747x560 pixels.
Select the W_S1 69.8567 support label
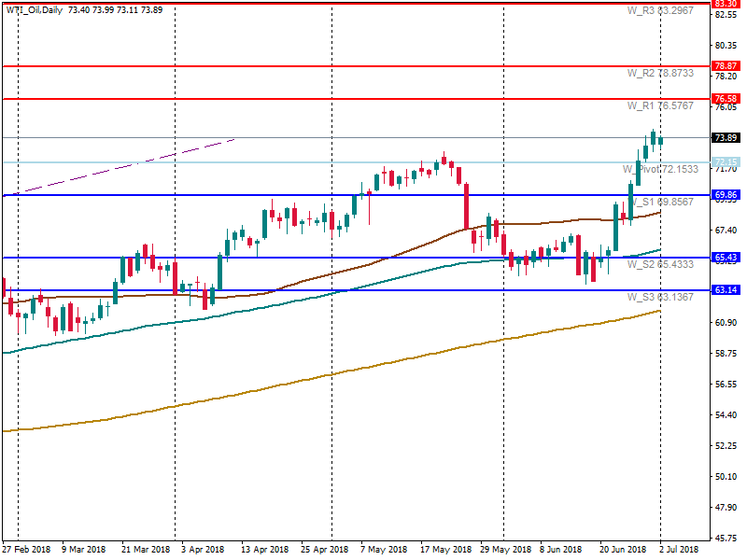[x=660, y=202]
